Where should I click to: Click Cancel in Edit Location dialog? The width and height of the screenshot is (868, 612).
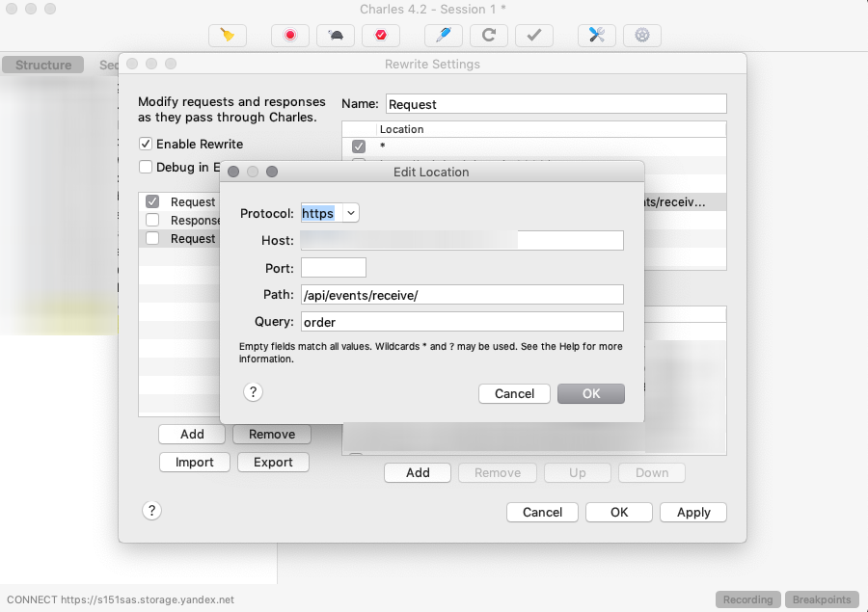[514, 393]
